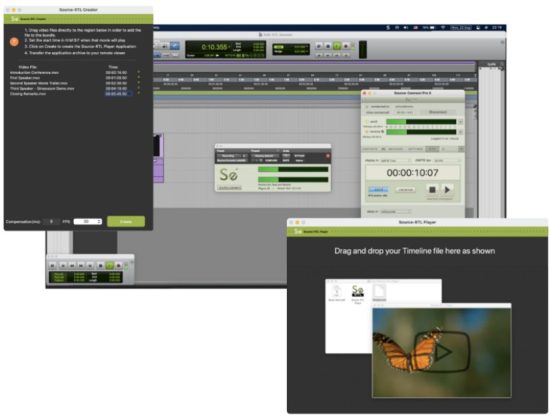Click the Stop button in floating Transport window

(100, 266)
